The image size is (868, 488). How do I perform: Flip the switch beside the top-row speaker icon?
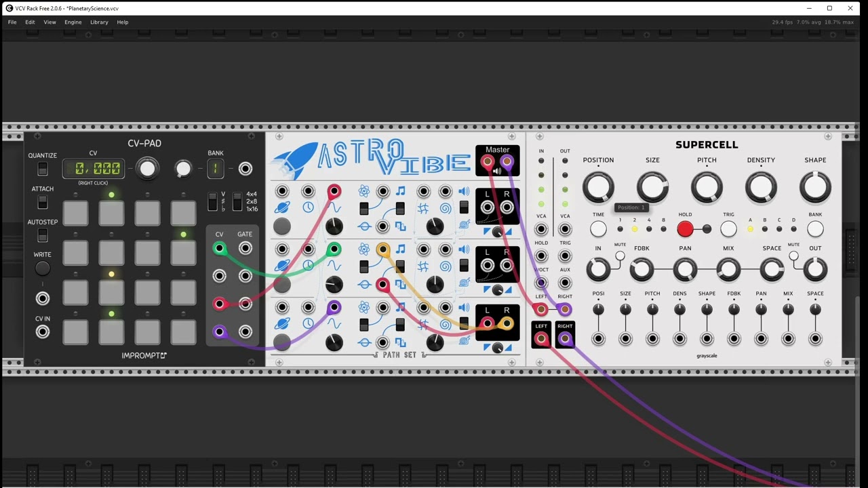(x=464, y=207)
